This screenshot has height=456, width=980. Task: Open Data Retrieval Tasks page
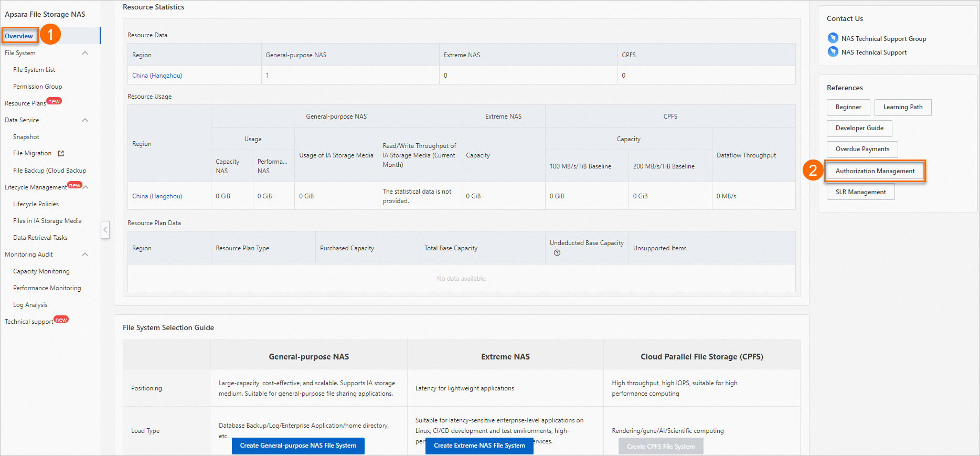click(40, 238)
